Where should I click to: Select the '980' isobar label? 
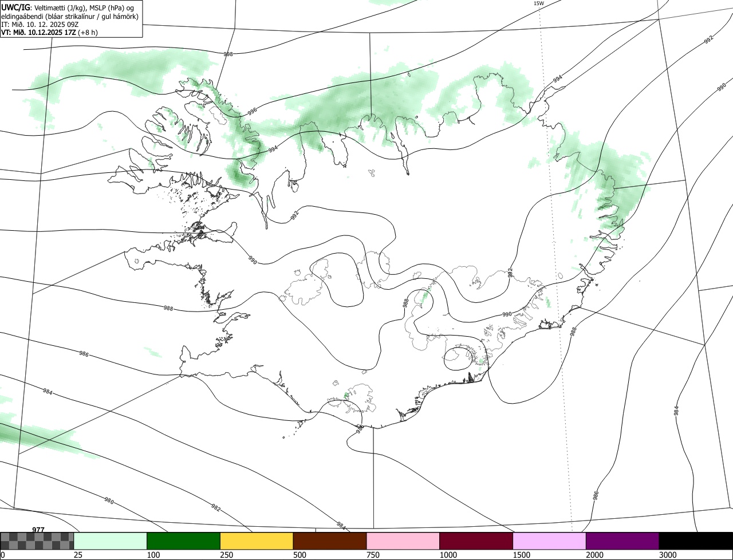pos(109,501)
